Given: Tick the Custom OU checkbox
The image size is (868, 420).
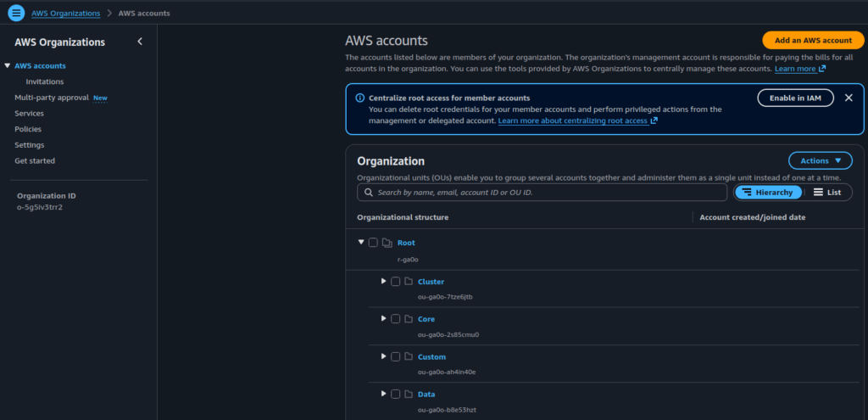Looking at the screenshot, I should pos(395,357).
